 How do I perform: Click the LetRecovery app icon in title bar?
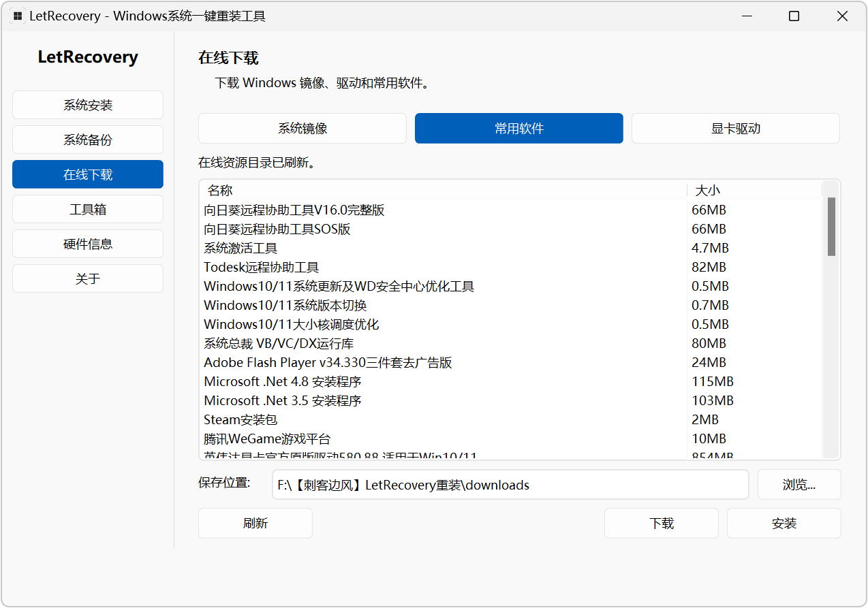pos(18,16)
